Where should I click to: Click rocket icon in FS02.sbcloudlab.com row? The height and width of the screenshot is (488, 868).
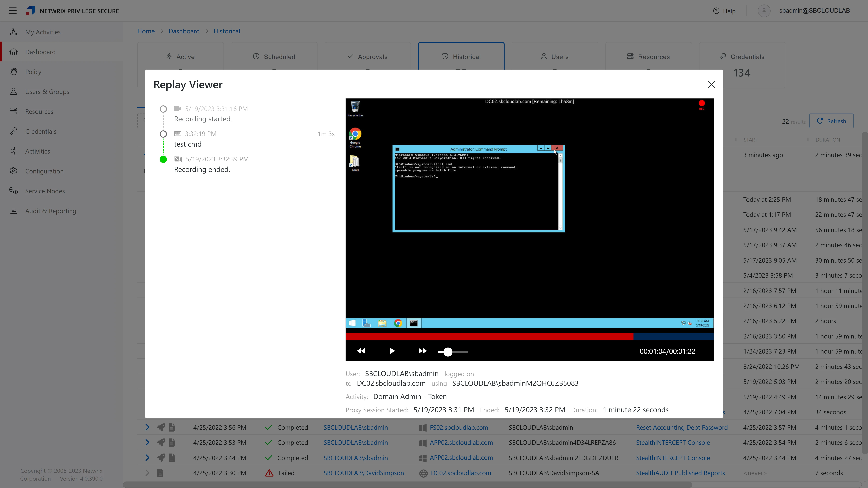point(161,427)
